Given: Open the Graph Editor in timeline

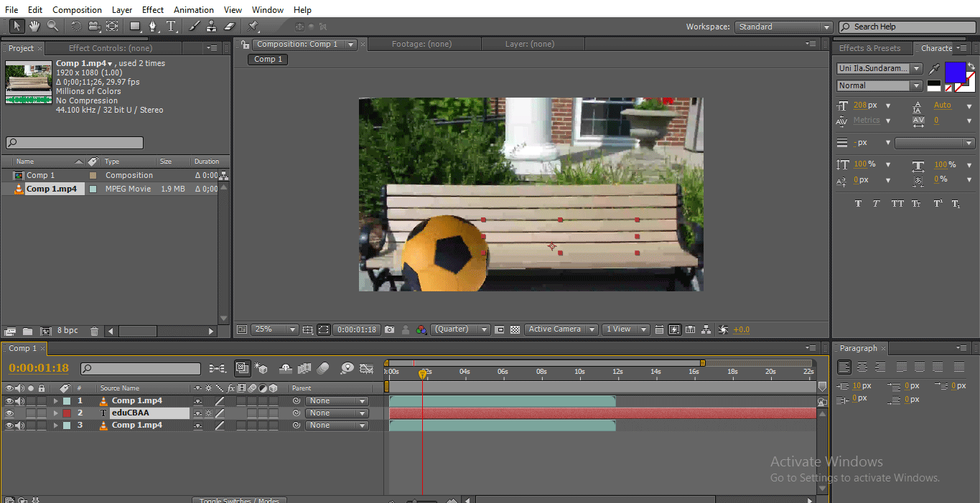Looking at the screenshot, I should (366, 369).
